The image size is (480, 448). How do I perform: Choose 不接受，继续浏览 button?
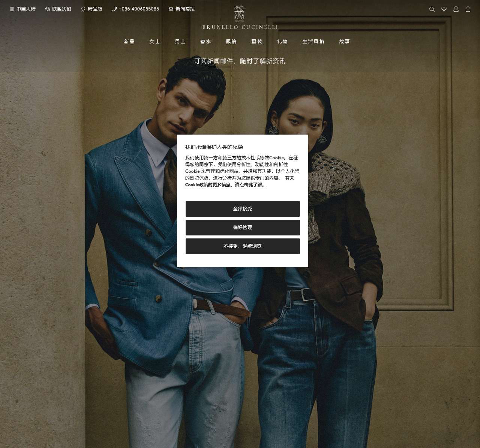[x=243, y=246]
